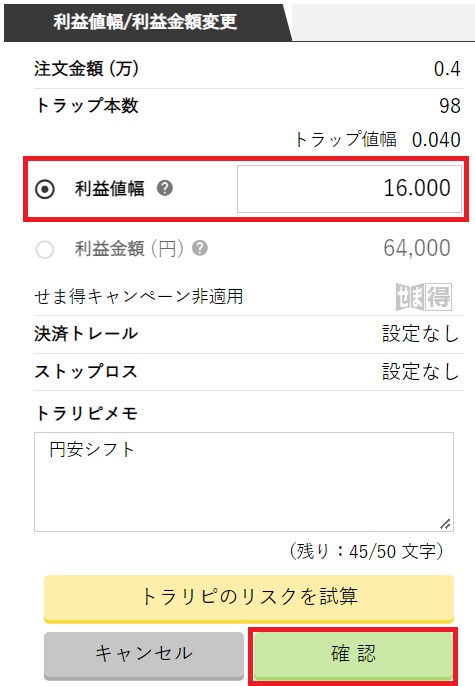Click the 利益値幅 label text
The image size is (475, 686).
tap(110, 189)
